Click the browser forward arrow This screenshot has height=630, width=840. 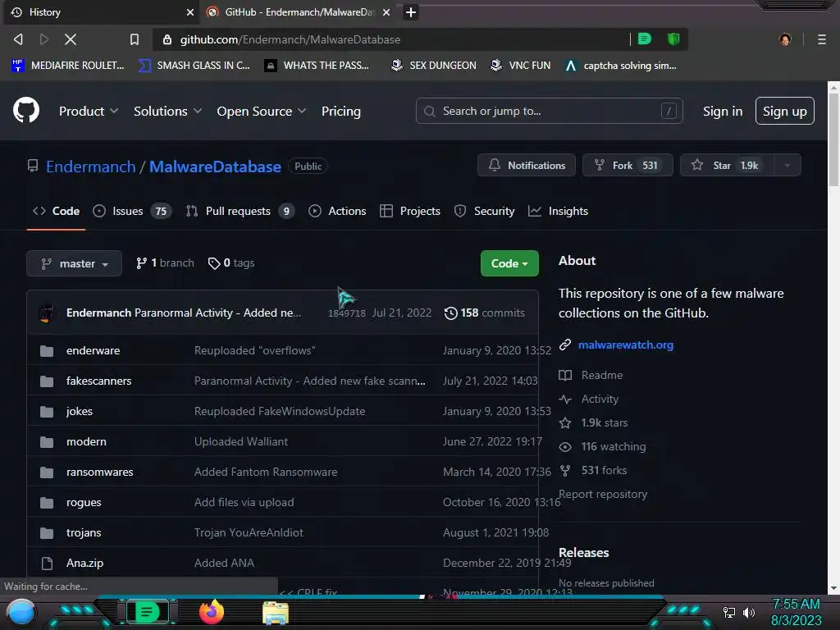[44, 39]
